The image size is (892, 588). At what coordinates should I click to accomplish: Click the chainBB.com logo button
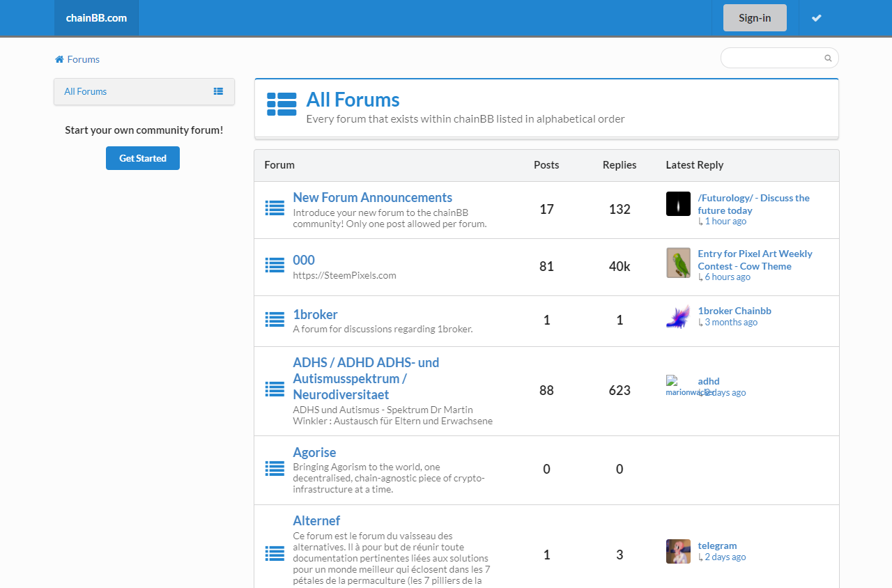click(x=96, y=18)
